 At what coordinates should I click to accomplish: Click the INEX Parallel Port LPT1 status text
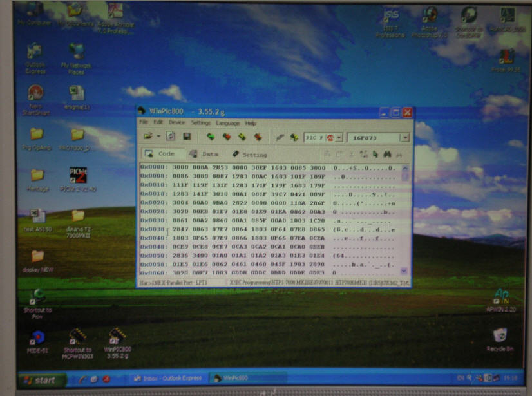coord(173,282)
